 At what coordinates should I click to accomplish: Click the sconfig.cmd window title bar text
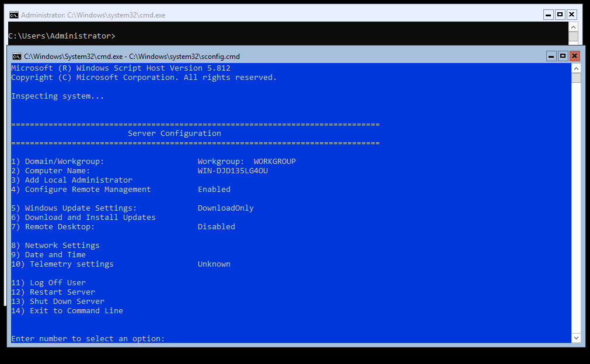(132, 57)
